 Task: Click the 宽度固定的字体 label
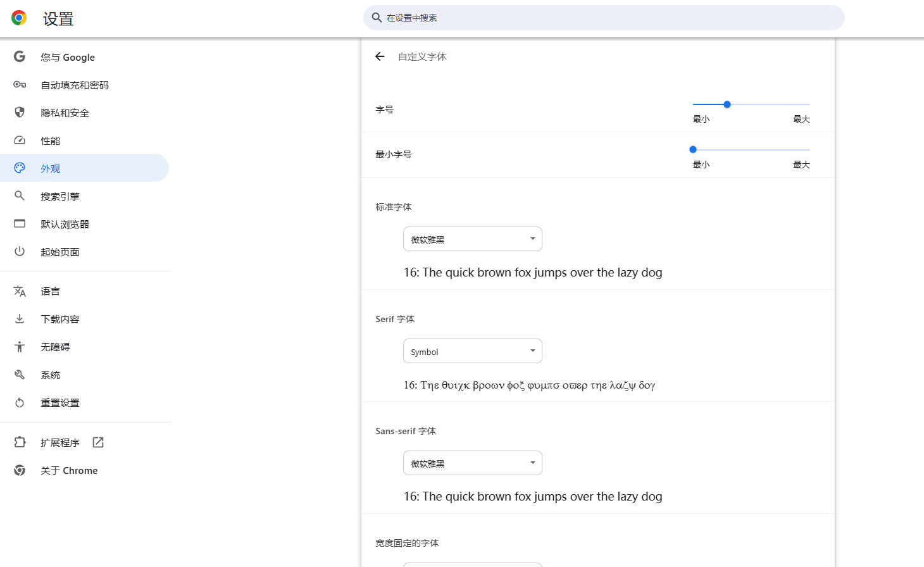(x=407, y=543)
